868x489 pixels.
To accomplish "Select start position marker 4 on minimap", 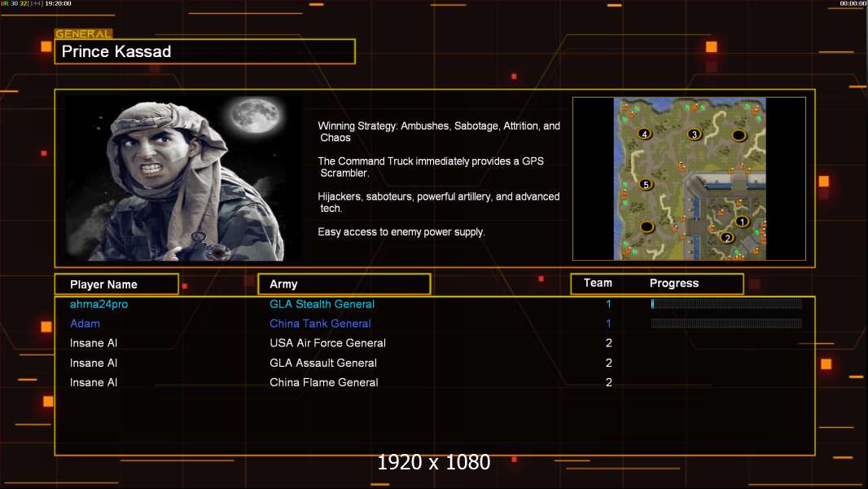I will pyautogui.click(x=644, y=134).
